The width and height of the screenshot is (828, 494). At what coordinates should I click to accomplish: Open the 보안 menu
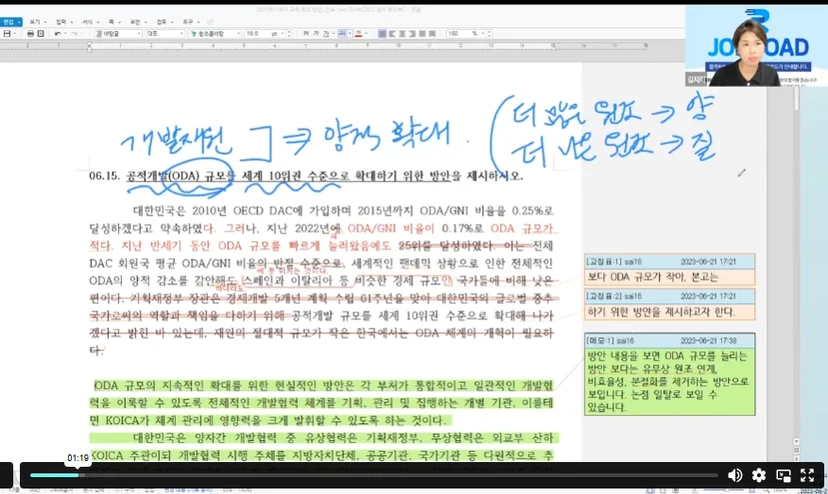click(x=138, y=22)
